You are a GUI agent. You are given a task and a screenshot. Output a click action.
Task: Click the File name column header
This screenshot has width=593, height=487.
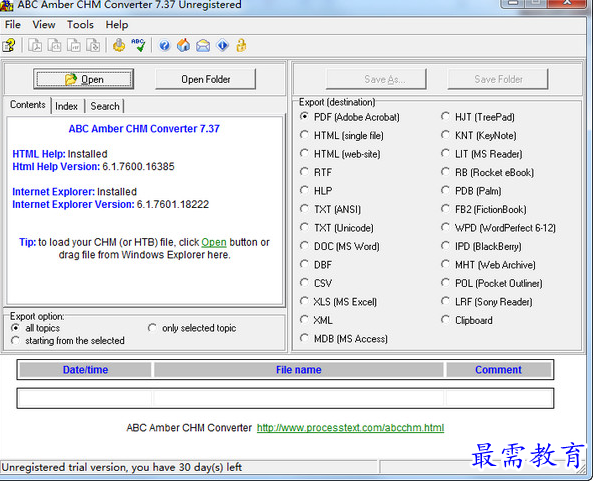click(298, 369)
